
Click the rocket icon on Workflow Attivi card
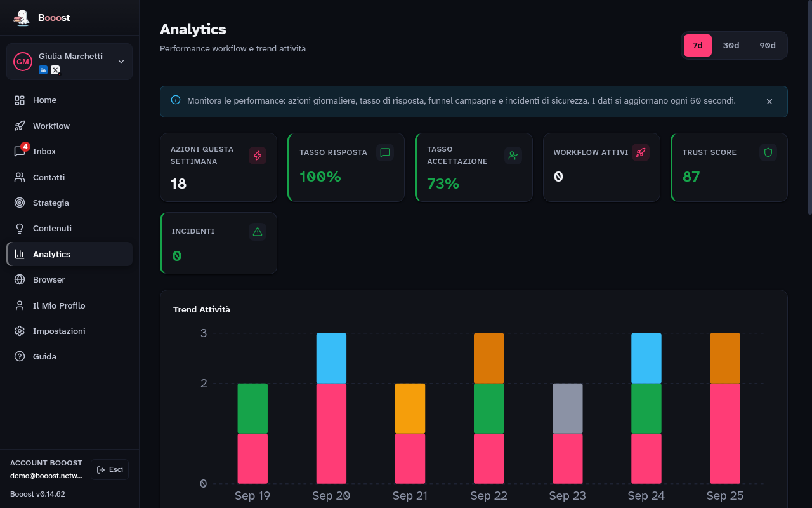tap(641, 152)
